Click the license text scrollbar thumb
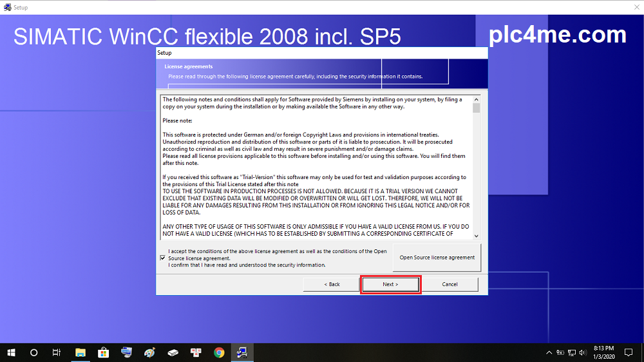 [x=477, y=108]
